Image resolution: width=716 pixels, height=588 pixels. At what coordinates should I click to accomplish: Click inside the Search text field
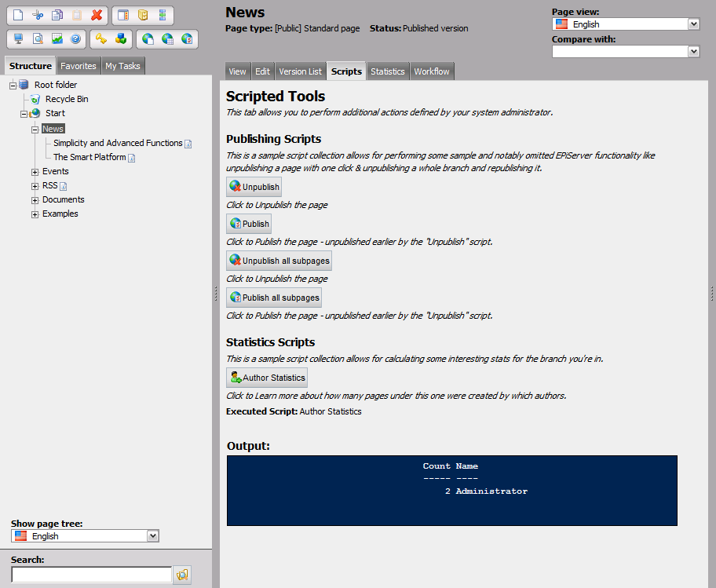(x=91, y=575)
